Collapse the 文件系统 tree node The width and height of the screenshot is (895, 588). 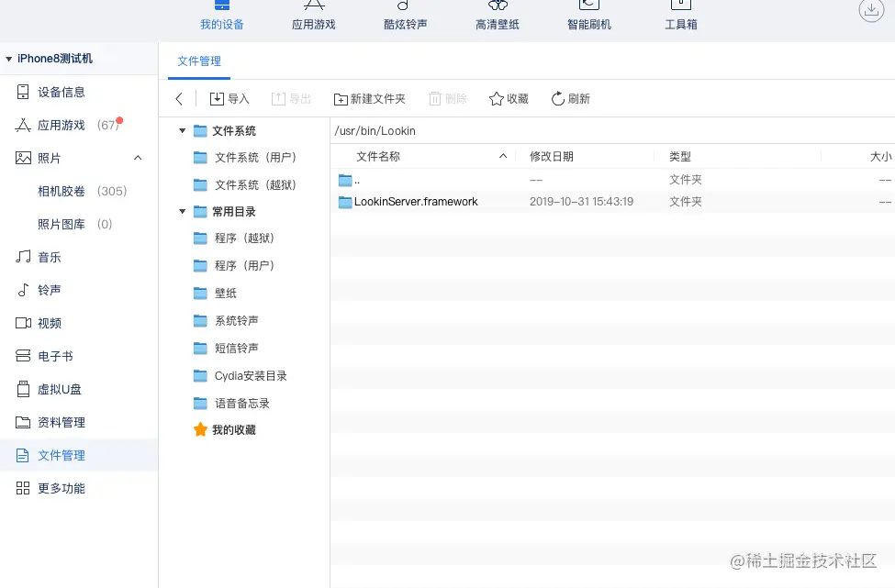point(182,130)
